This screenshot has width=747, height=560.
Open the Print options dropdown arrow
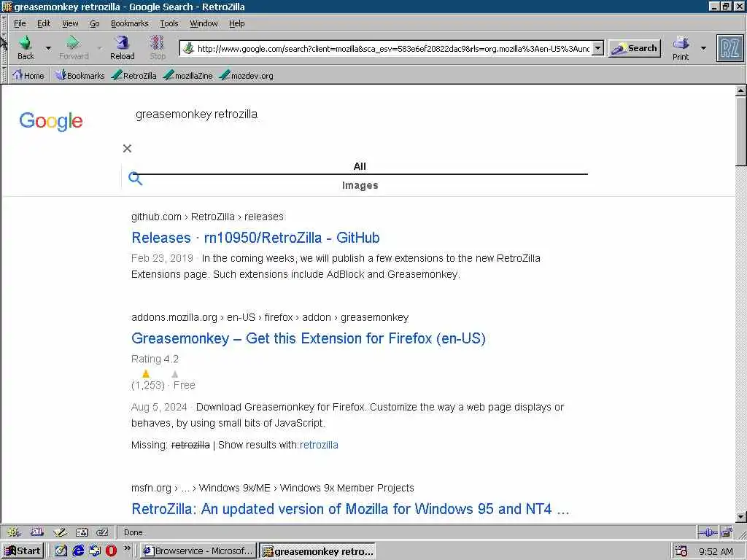703,48
